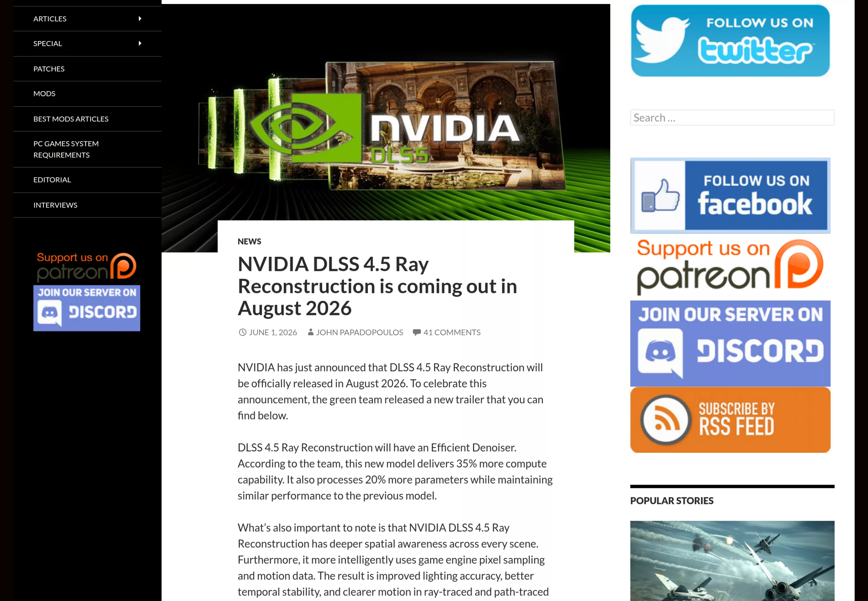Open the Articles menu item
This screenshot has height=601, width=868.
tap(50, 18)
